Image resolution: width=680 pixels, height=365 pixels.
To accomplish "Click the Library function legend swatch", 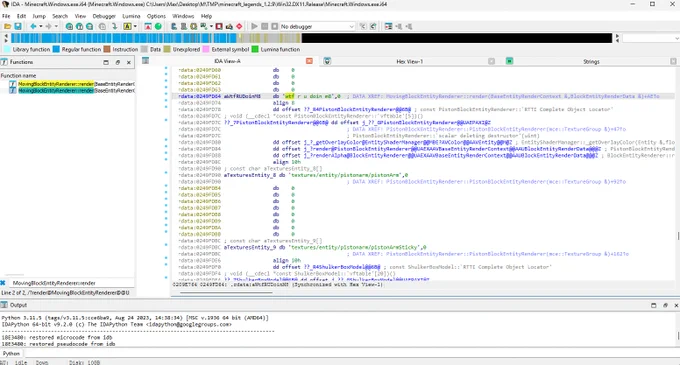I will 7,49.
